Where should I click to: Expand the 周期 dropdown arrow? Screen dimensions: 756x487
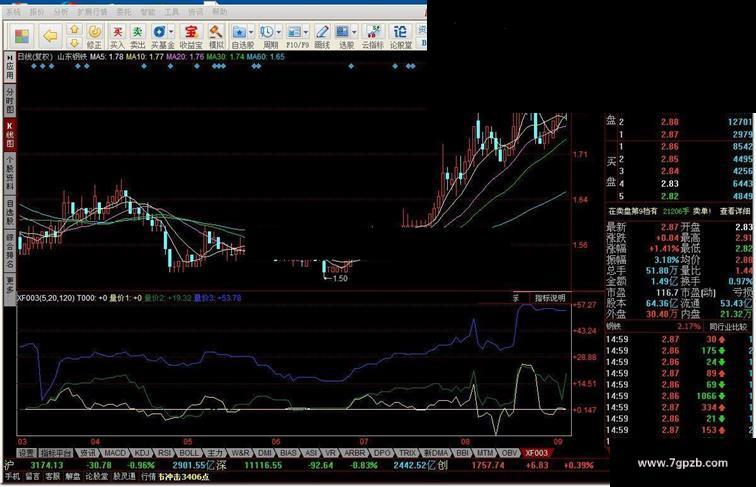tap(278, 32)
